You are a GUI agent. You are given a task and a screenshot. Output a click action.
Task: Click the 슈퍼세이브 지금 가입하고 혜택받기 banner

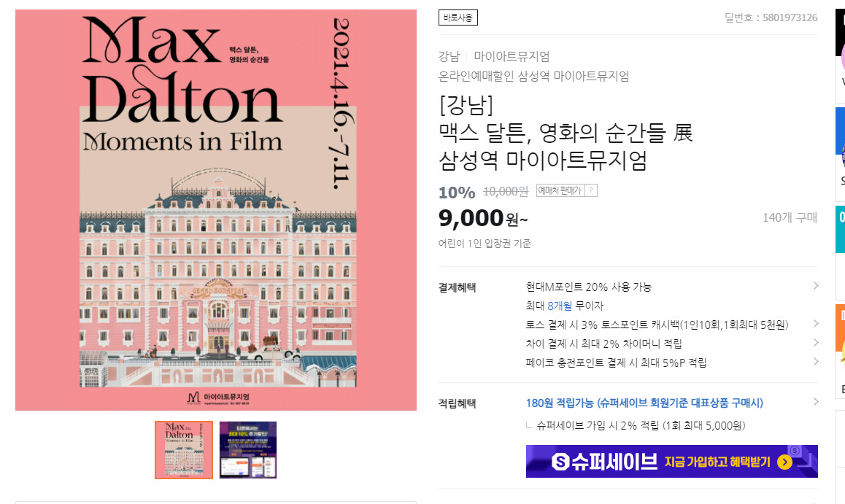pos(672,462)
